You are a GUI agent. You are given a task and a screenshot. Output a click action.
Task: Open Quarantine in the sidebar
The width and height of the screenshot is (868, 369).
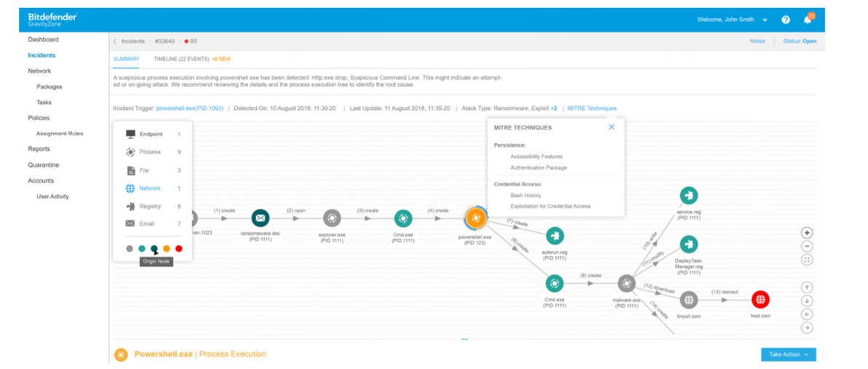43,165
